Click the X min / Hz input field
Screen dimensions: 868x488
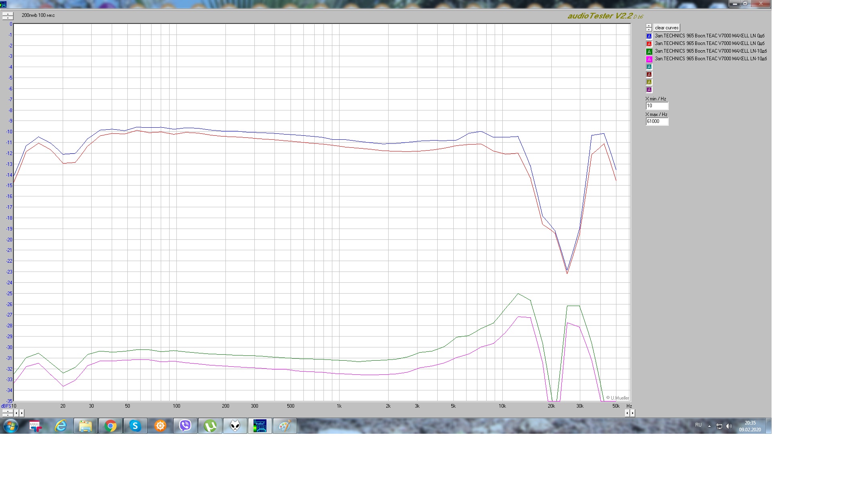point(657,106)
